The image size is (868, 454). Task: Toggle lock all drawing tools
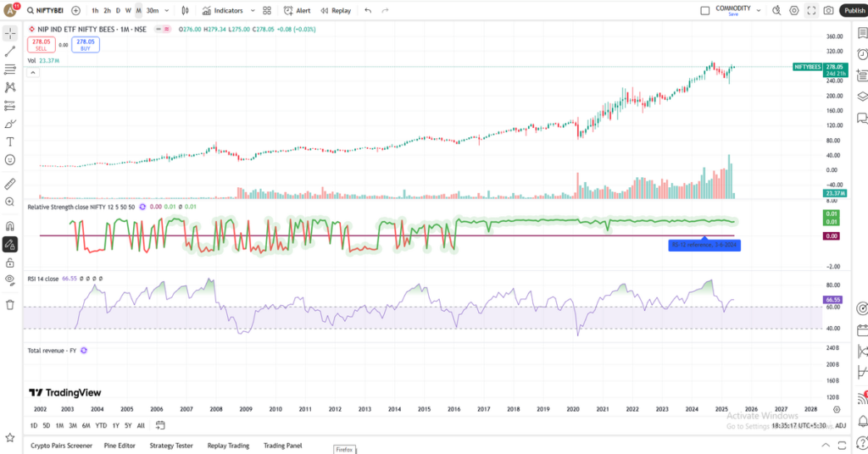coord(10,263)
